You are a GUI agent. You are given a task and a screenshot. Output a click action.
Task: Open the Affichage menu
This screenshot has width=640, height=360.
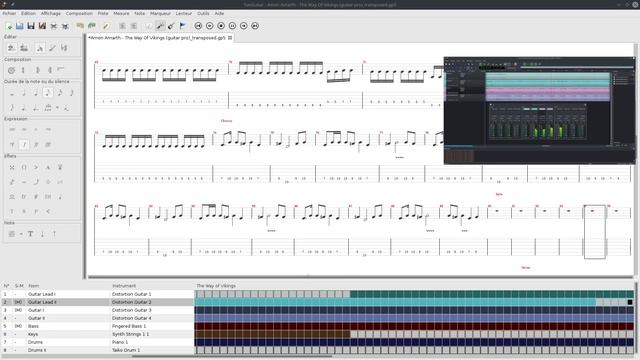51,13
